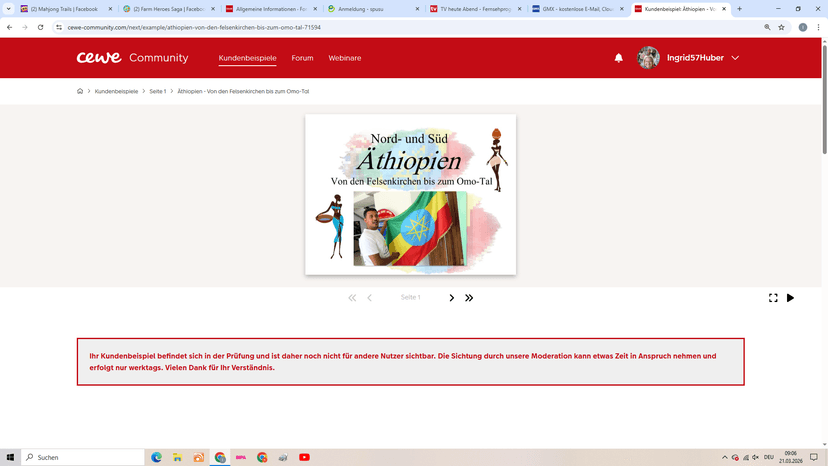
Task: Open the Windows Start menu
Action: (x=10, y=457)
